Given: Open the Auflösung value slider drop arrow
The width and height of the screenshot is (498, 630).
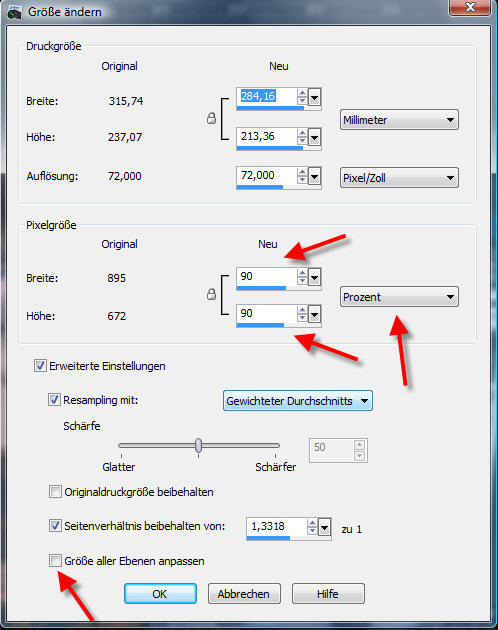Looking at the screenshot, I should pos(314,176).
